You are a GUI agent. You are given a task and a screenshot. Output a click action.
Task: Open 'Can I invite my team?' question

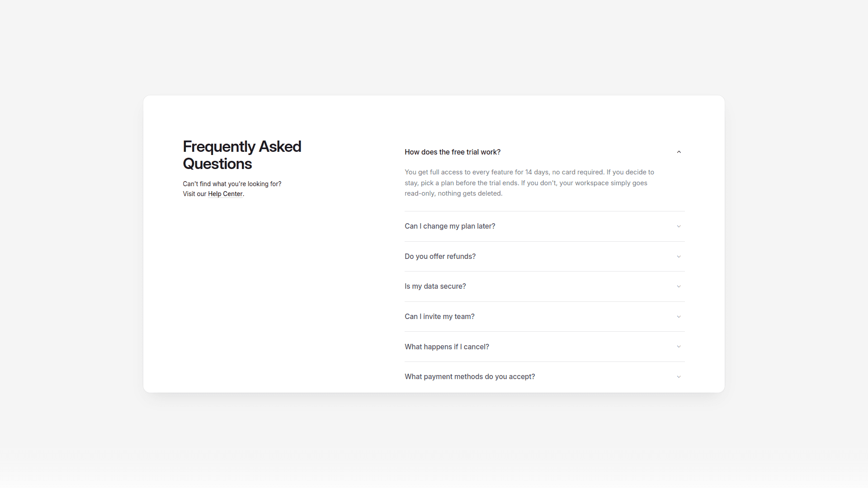[544, 317]
